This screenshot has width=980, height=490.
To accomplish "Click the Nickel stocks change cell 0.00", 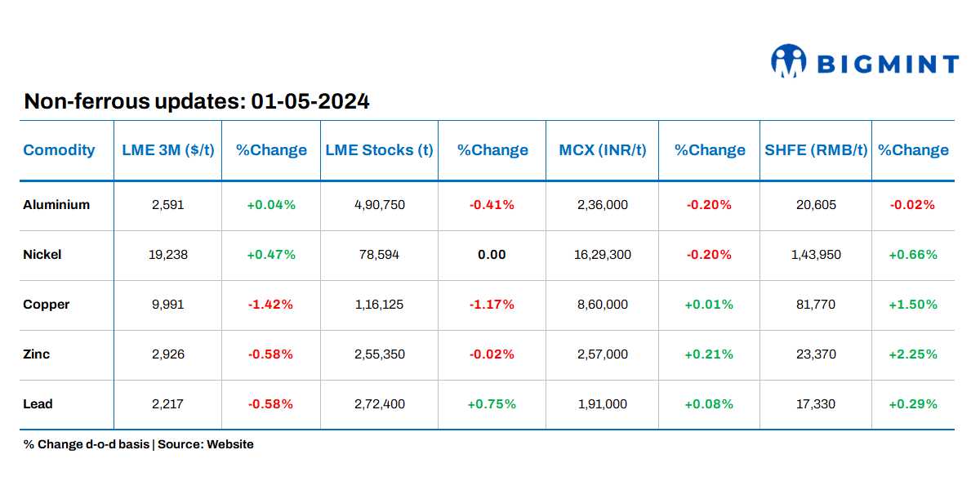I will (492, 255).
